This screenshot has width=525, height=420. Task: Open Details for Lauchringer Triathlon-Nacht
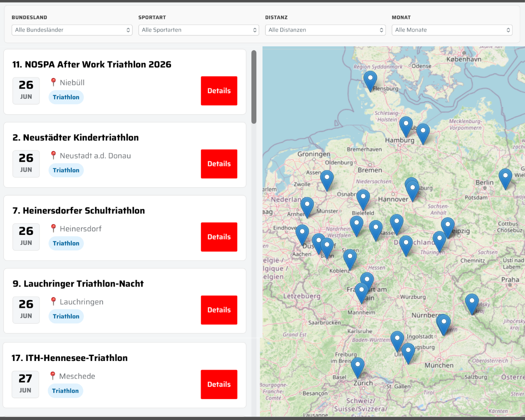tap(219, 310)
